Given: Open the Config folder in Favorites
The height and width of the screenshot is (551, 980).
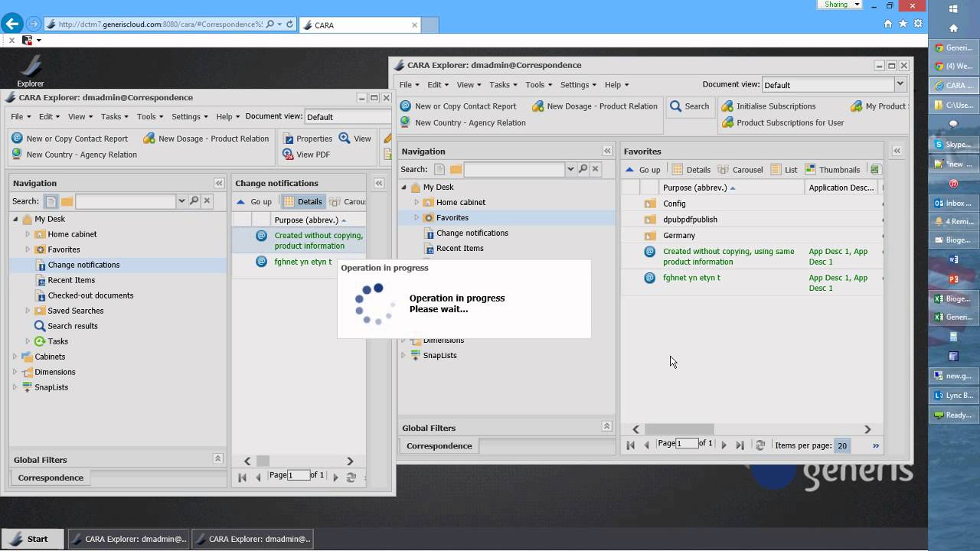Looking at the screenshot, I should pyautogui.click(x=674, y=204).
